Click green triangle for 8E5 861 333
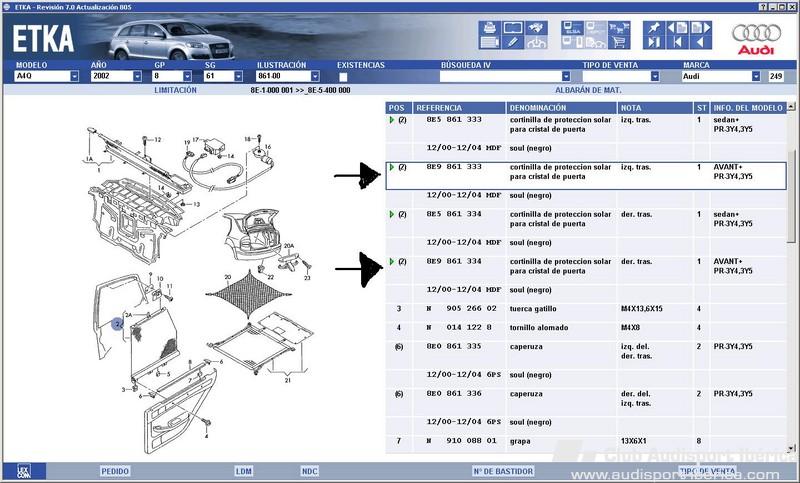This screenshot has height=483, width=800. tap(392, 120)
